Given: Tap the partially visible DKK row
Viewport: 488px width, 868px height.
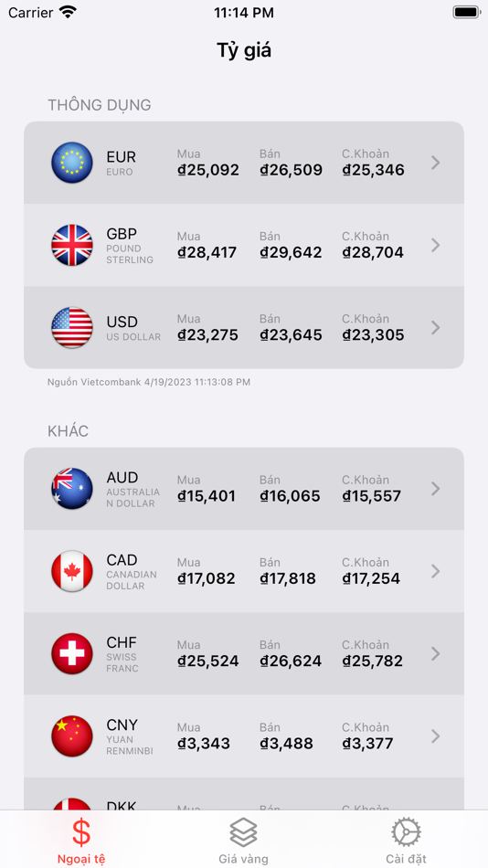Looking at the screenshot, I should pyautogui.click(x=244, y=794).
